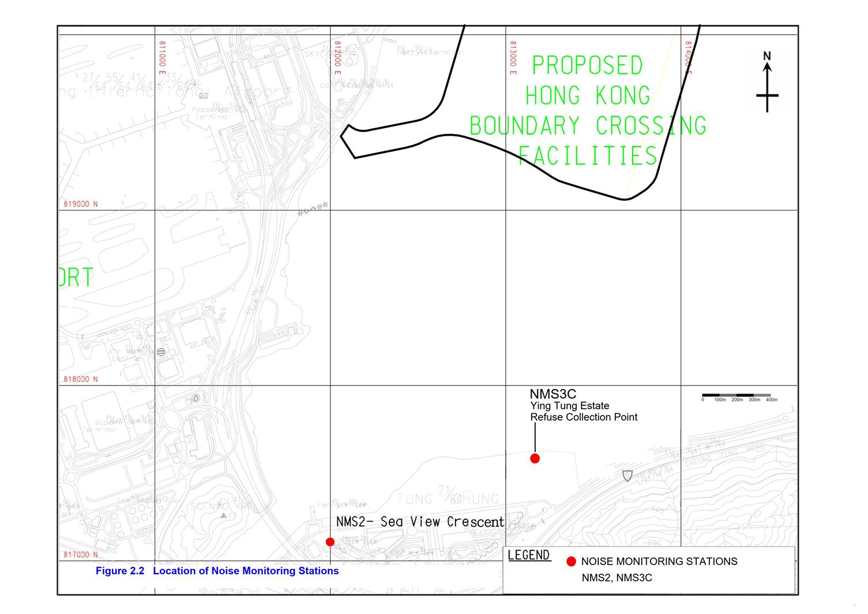Viewport: 868px width, 614px height.
Task: Click the 'N' letter above north arrow
Action: click(767, 56)
